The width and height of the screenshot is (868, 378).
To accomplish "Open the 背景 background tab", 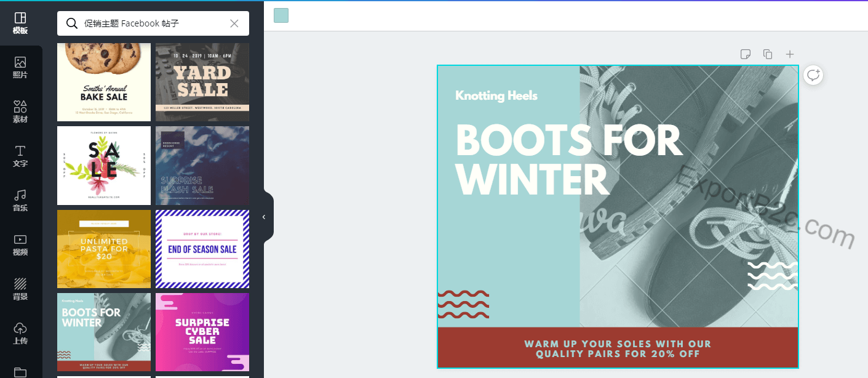I will [20, 289].
